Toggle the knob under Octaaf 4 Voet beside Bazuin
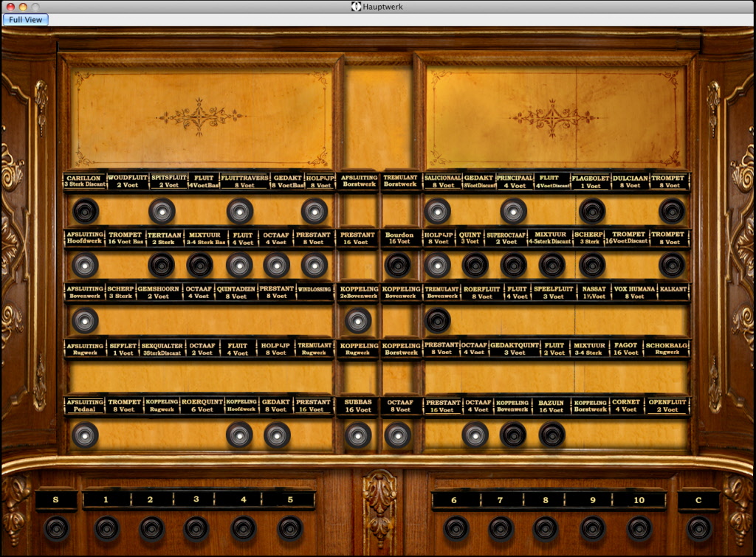Viewport: 756px width, 557px height. click(475, 435)
